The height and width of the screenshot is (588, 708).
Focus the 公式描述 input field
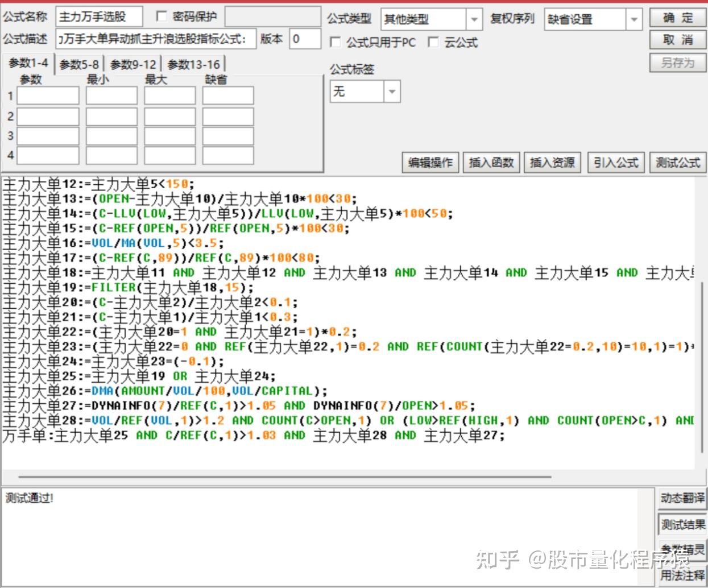156,39
